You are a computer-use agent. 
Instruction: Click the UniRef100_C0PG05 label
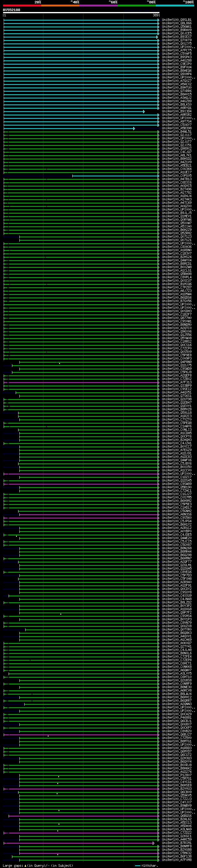(x=177, y=176)
